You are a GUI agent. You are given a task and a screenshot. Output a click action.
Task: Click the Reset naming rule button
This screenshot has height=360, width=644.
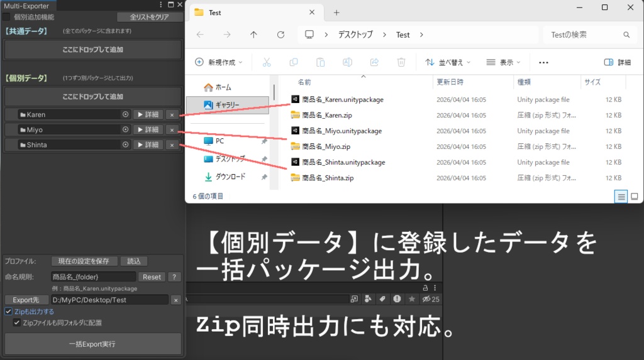152,277
